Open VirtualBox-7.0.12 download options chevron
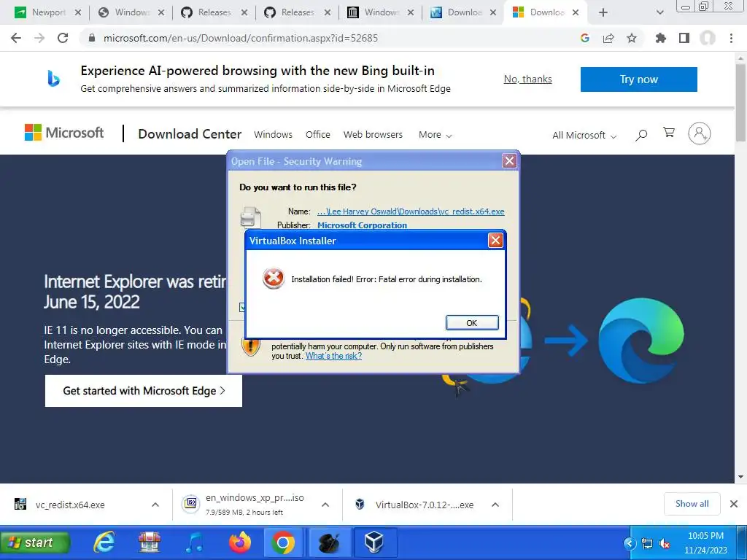This screenshot has height=560, width=747. tap(495, 505)
